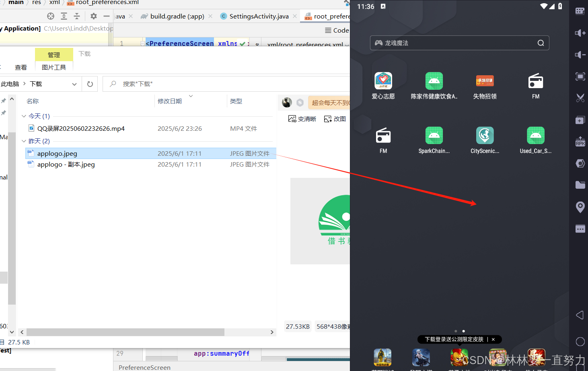Sort files by the 名称 column header
588x371 pixels.
click(x=33, y=101)
